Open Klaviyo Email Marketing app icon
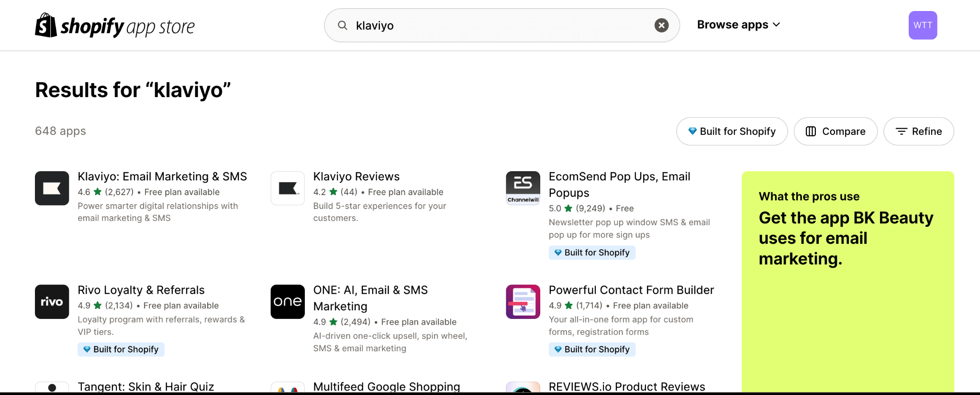The height and width of the screenshot is (395, 980). tap(52, 188)
